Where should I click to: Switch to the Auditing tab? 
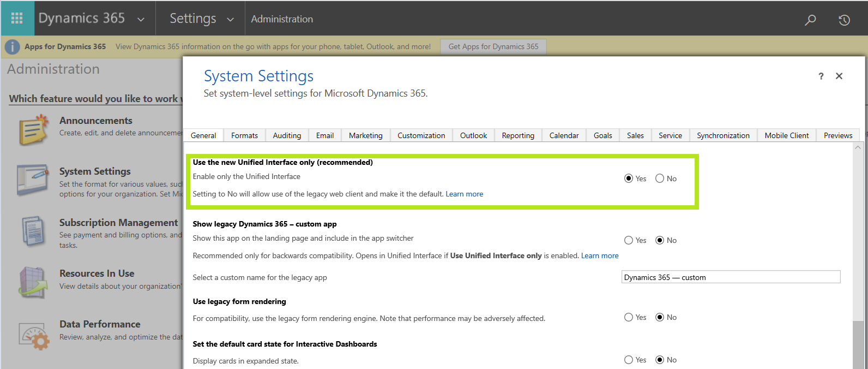tap(287, 135)
